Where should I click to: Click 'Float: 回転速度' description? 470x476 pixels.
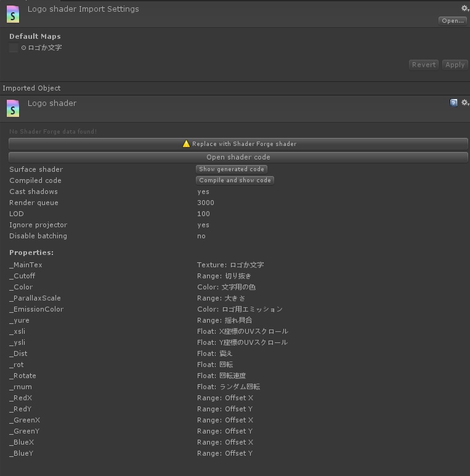222,376
